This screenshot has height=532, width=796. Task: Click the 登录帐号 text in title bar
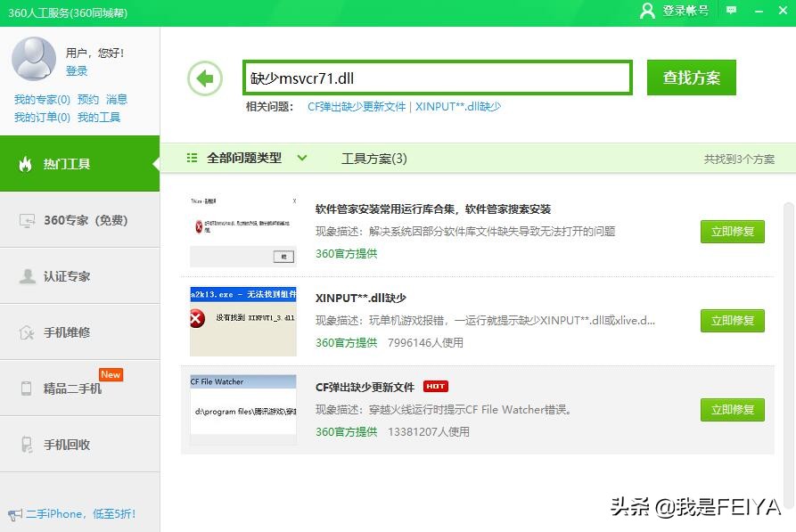tap(685, 11)
